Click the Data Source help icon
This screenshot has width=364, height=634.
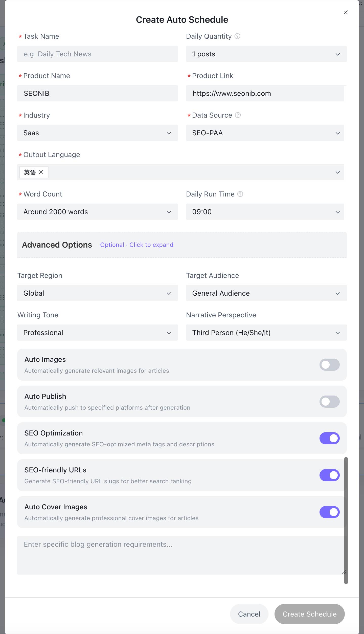[238, 115]
